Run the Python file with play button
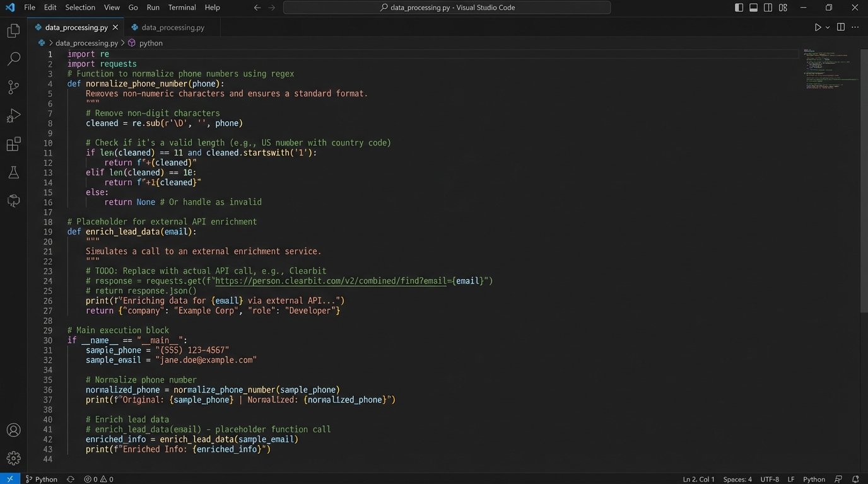The width and height of the screenshot is (868, 484). (x=818, y=27)
